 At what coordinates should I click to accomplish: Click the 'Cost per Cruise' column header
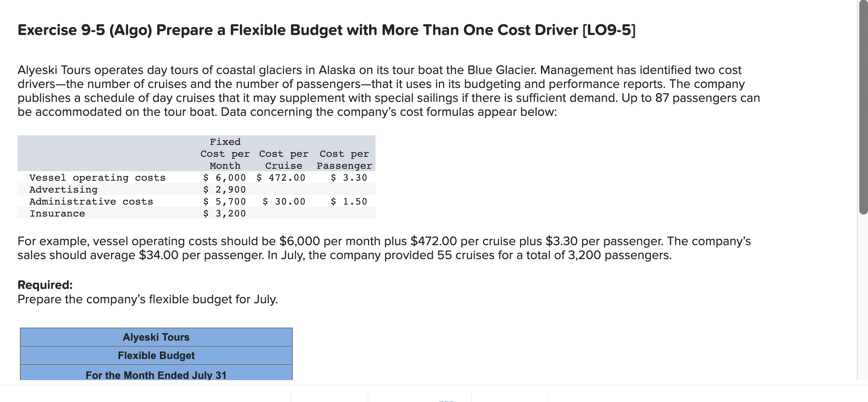click(x=284, y=160)
